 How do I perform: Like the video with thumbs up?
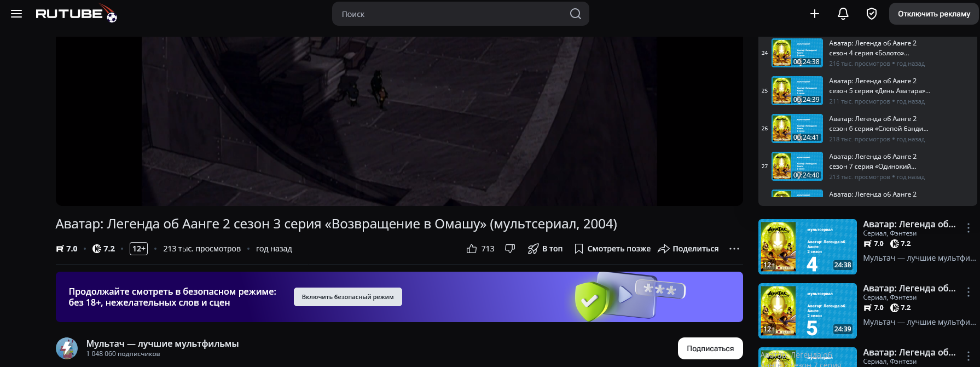[x=472, y=249]
